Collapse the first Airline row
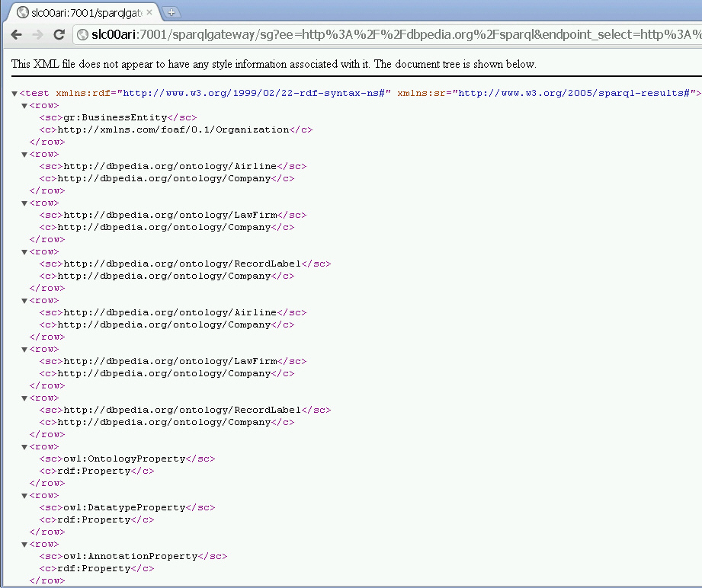 [24, 155]
